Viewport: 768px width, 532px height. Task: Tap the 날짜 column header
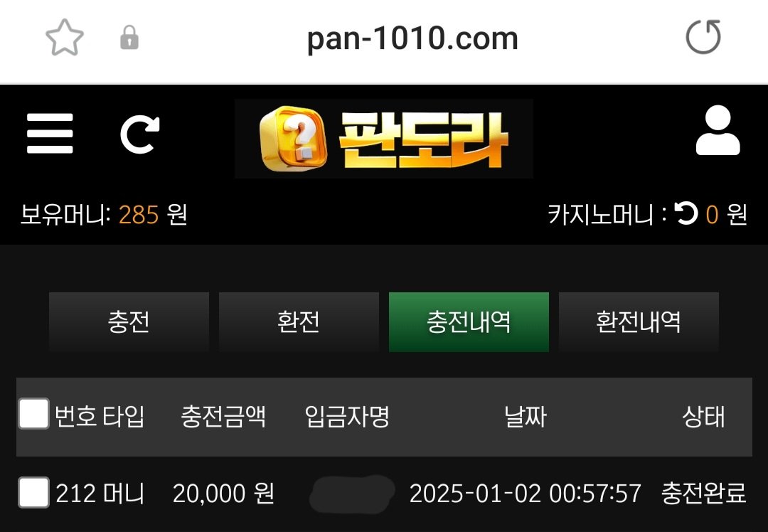tap(525, 417)
